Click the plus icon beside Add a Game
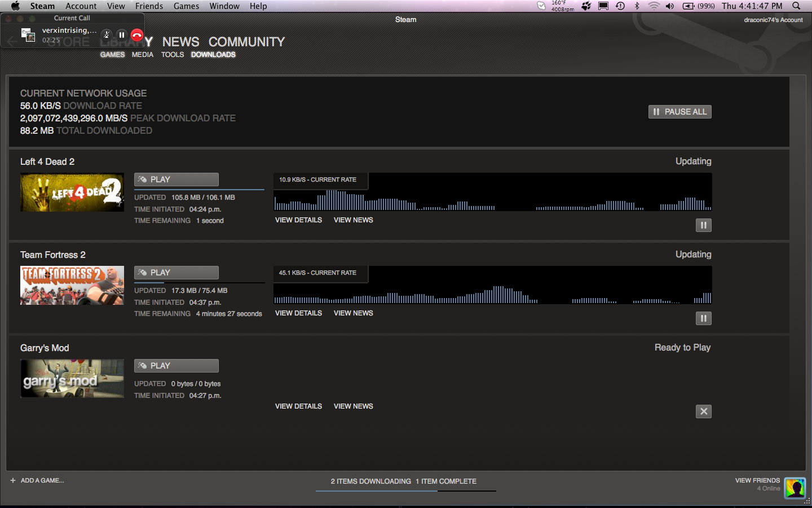This screenshot has height=508, width=812. pos(13,480)
